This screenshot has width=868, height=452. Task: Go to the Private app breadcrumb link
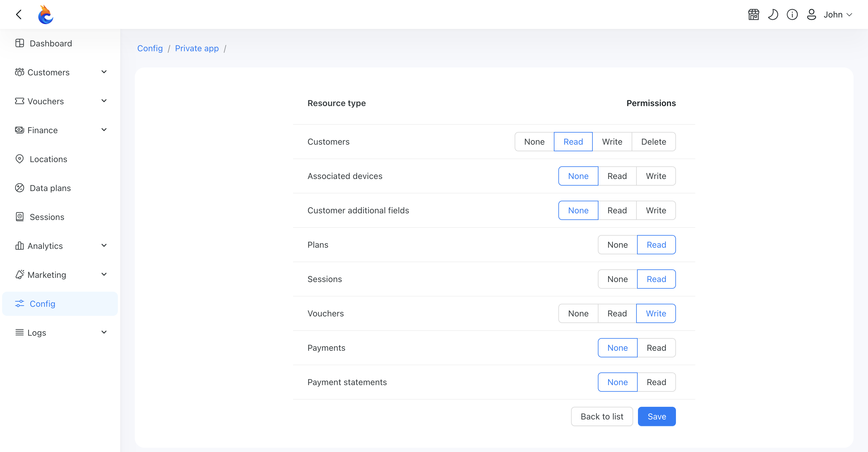(x=197, y=49)
